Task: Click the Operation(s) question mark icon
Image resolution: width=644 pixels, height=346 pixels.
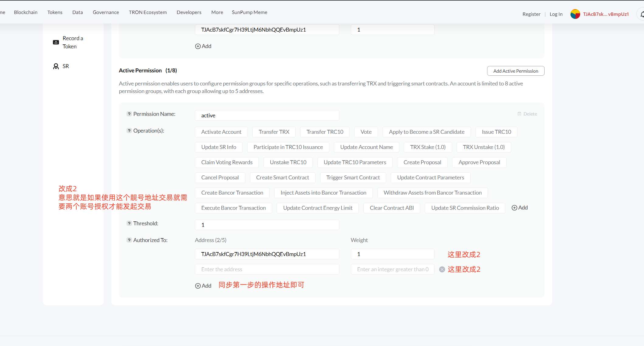Action: [x=129, y=131]
